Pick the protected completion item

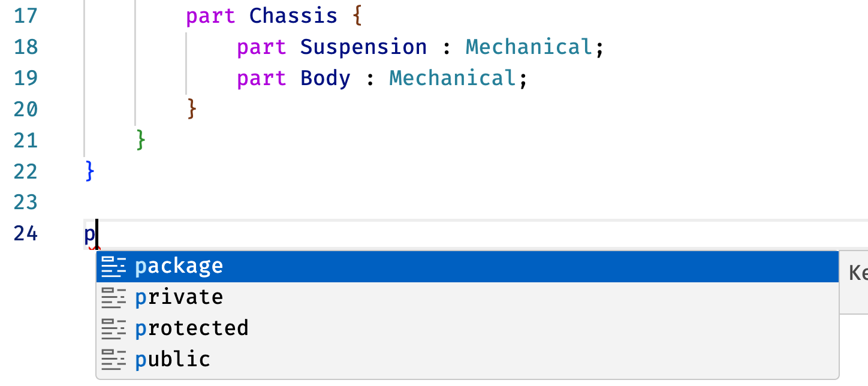[x=467, y=328]
